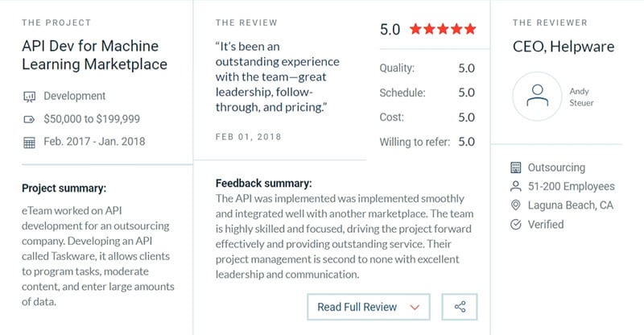Image resolution: width=644 pixels, height=335 pixels.
Task: Click the Outsourcing building icon
Action: click(x=515, y=167)
